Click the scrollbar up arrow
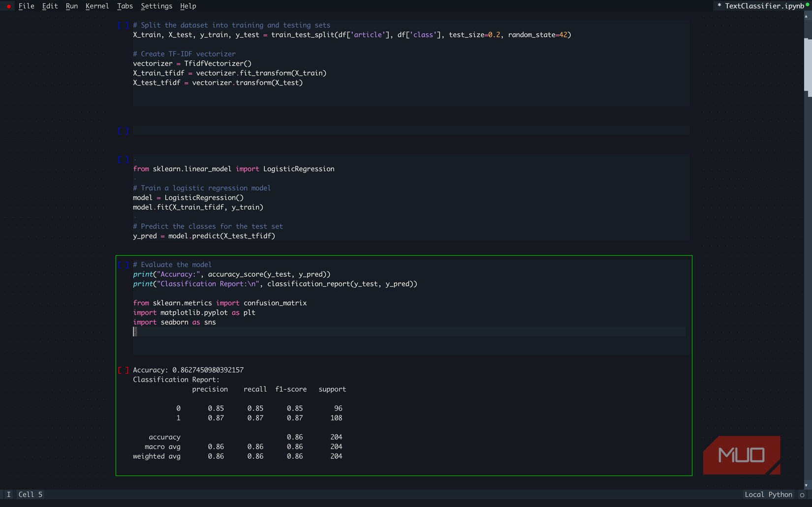This screenshot has width=812, height=507. [x=806, y=16]
